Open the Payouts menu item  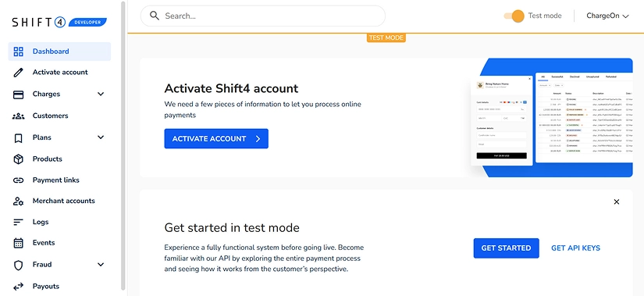click(59, 287)
